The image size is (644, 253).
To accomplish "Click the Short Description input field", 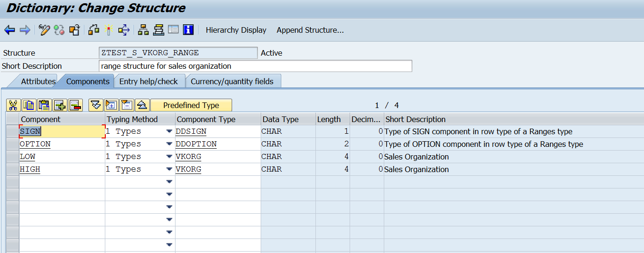I will pyautogui.click(x=256, y=66).
